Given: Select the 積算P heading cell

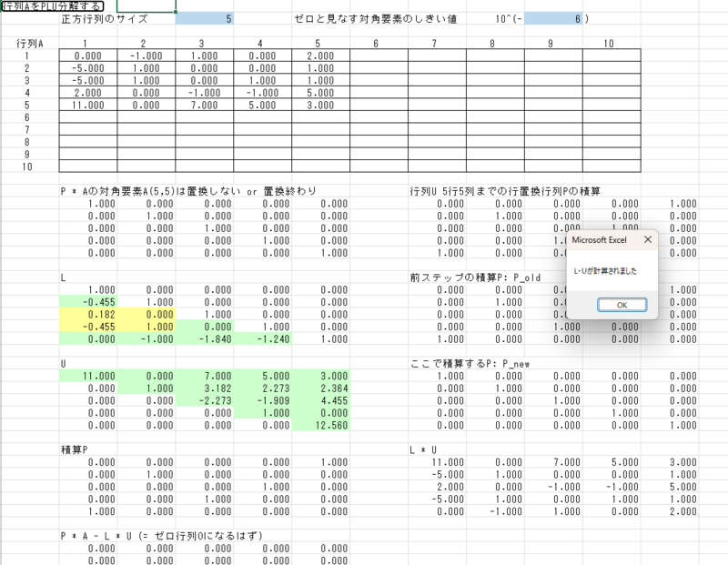Looking at the screenshot, I should pyautogui.click(x=75, y=449).
